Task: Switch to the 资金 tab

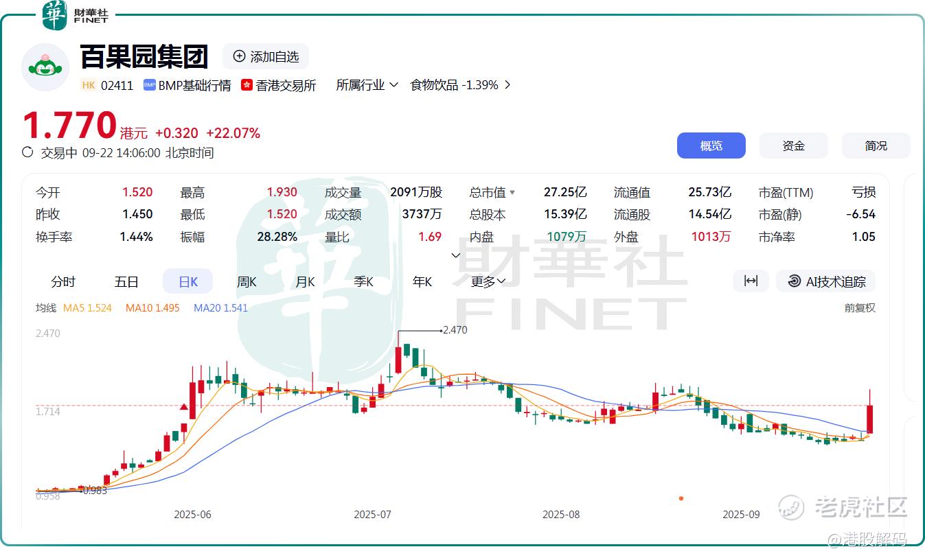Action: 794,145
